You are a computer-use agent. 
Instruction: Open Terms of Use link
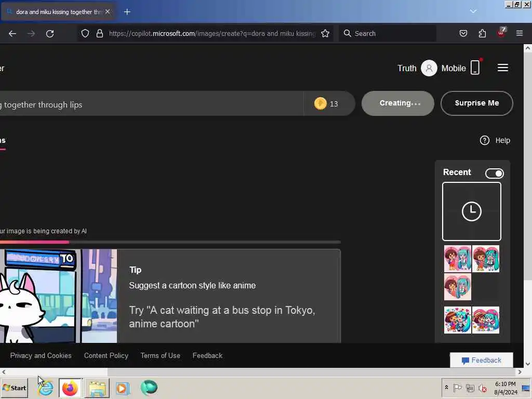161,355
